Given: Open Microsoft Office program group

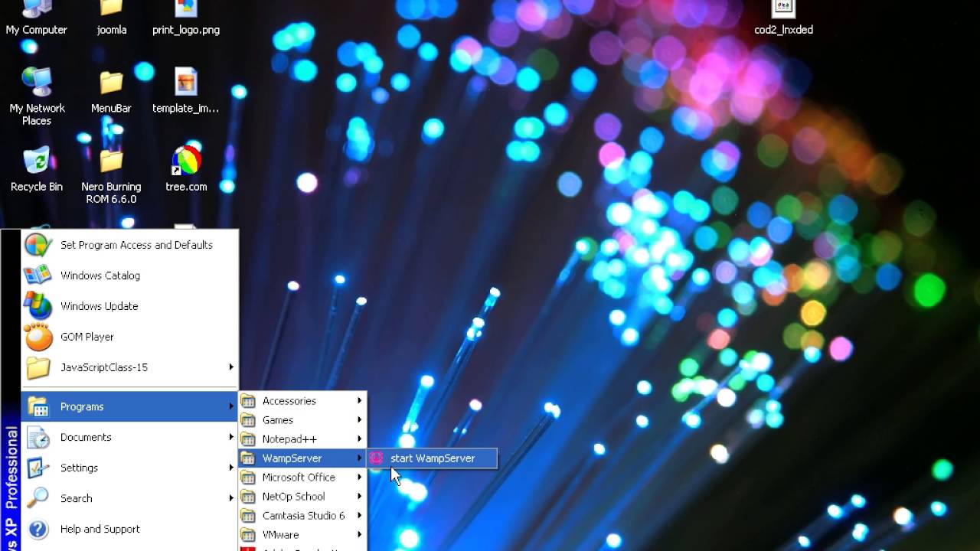Looking at the screenshot, I should pos(302,478).
